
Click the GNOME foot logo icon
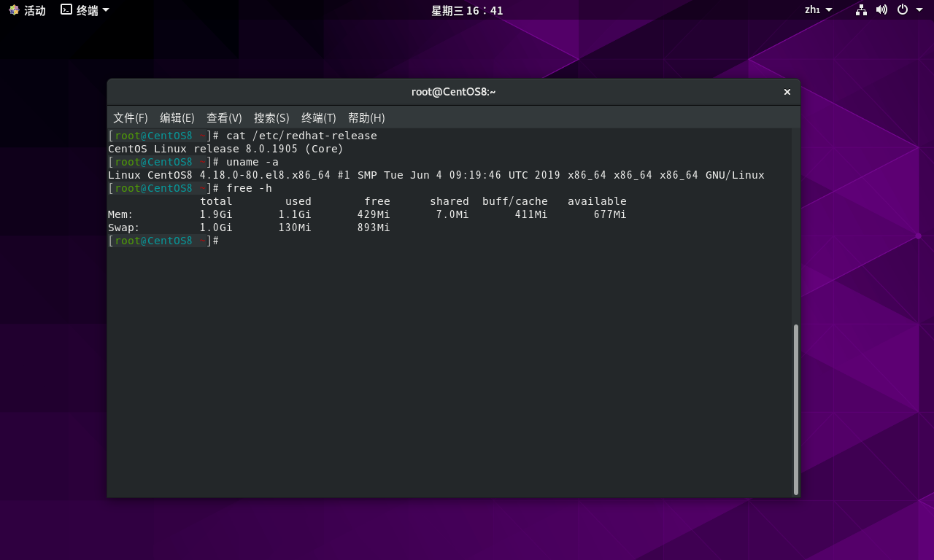[x=14, y=10]
